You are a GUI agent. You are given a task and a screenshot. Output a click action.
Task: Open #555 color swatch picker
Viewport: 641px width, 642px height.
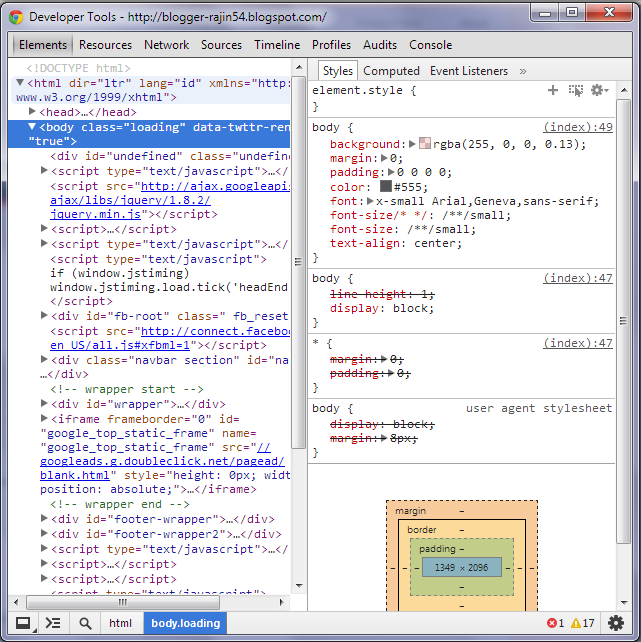[386, 186]
